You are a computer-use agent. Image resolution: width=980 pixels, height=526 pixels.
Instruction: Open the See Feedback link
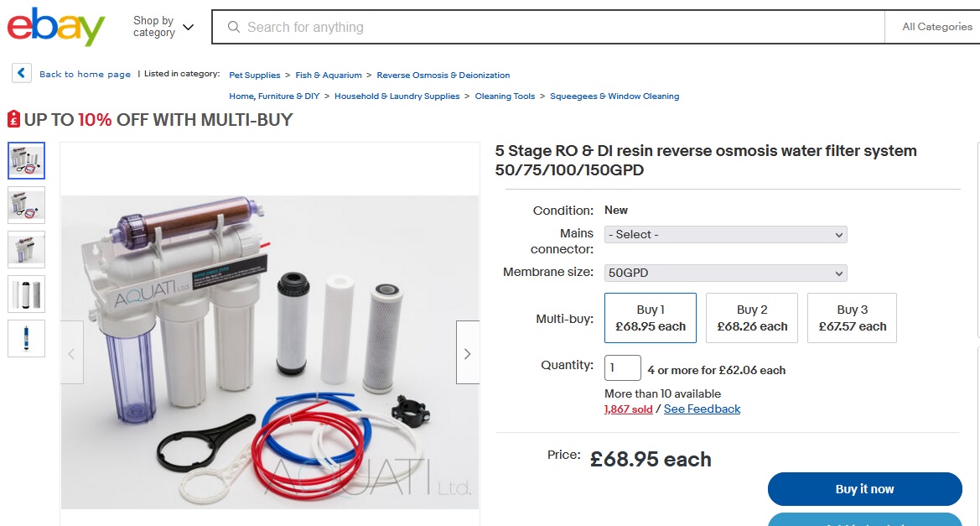point(702,409)
